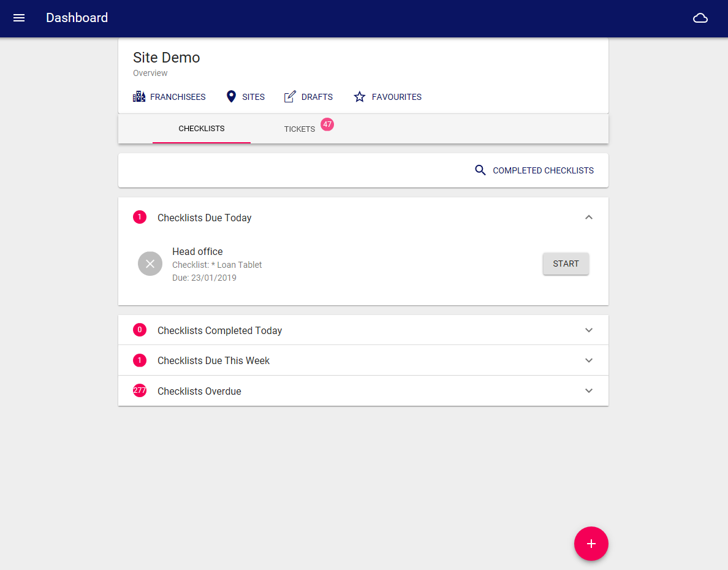Click the pink plus floating button
The width and height of the screenshot is (728, 570).
point(591,544)
